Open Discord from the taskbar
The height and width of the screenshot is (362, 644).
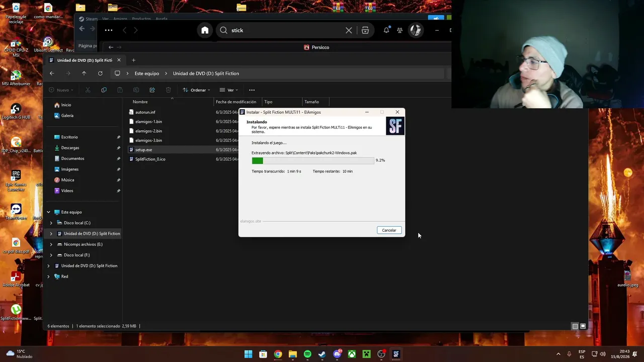[x=337, y=354]
